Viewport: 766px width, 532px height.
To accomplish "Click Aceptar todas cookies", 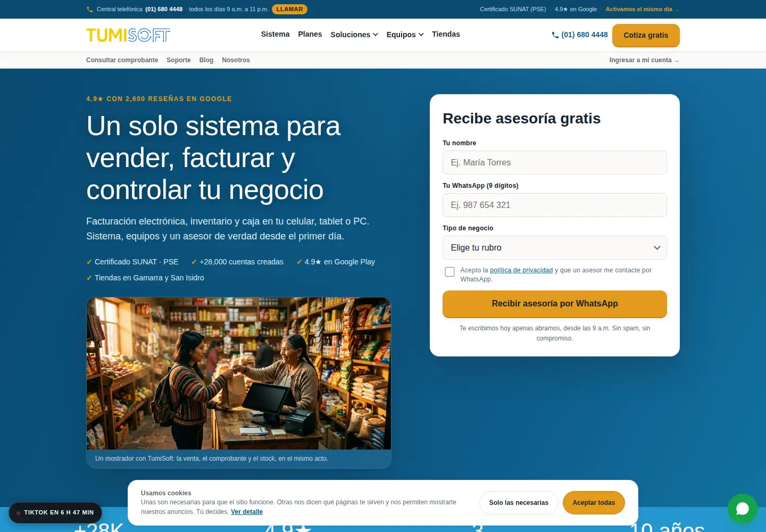I will [594, 503].
